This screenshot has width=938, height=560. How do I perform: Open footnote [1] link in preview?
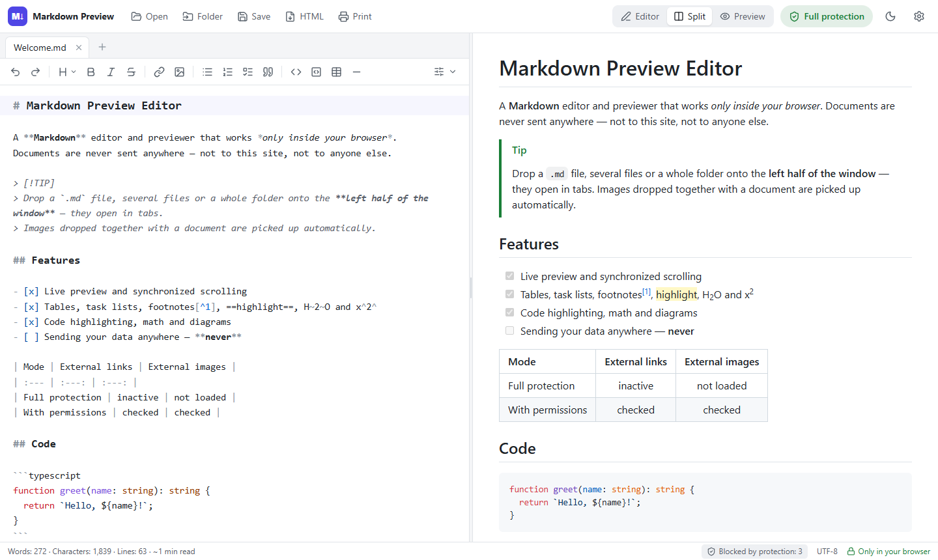click(646, 292)
